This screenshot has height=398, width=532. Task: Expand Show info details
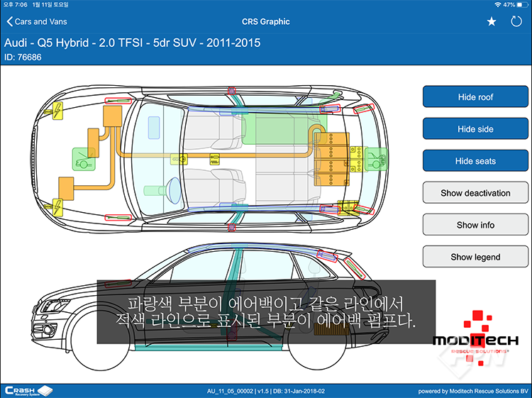[475, 225]
